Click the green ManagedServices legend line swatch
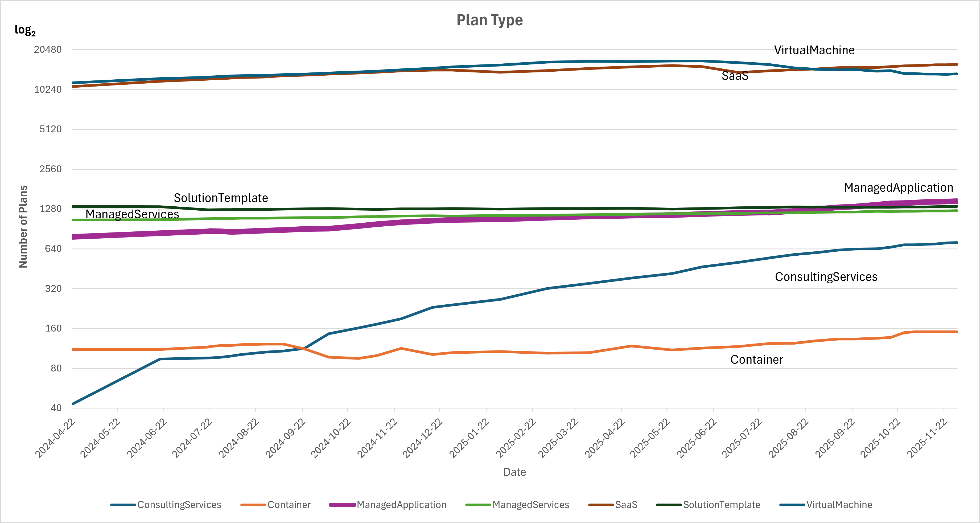The height and width of the screenshot is (523, 980). point(478,505)
